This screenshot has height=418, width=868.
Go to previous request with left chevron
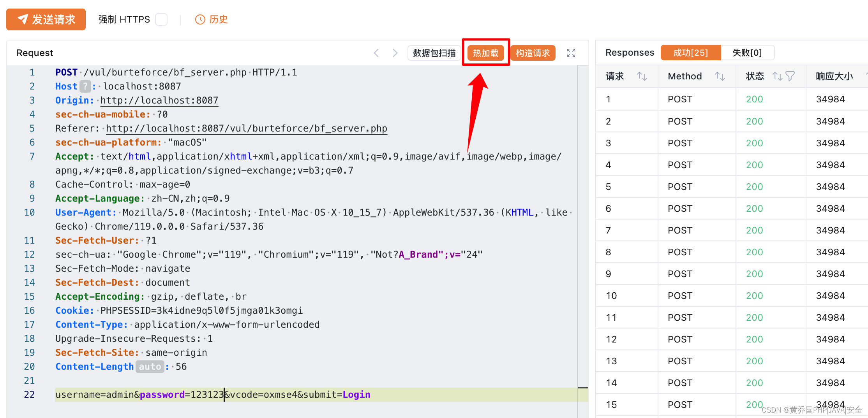pos(376,53)
